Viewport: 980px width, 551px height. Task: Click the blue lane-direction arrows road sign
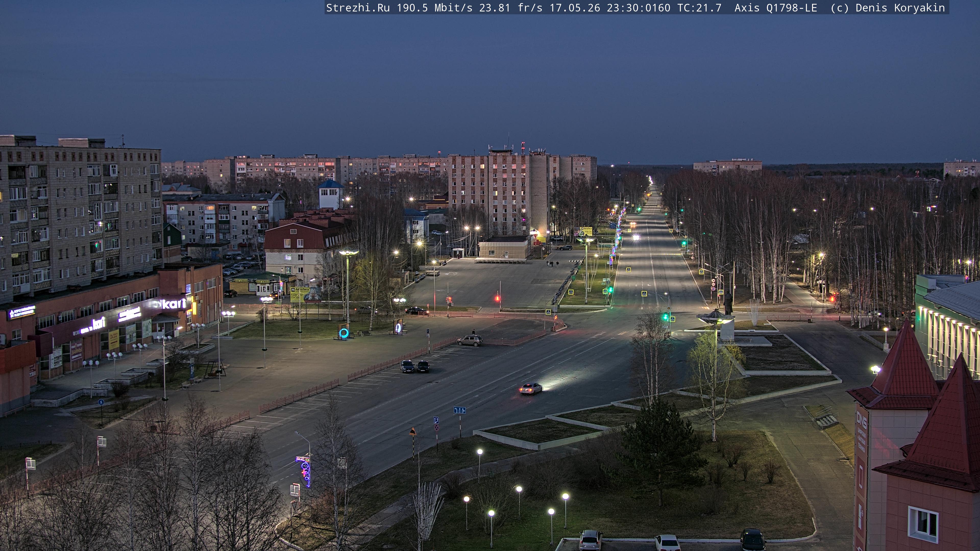[x=460, y=410]
